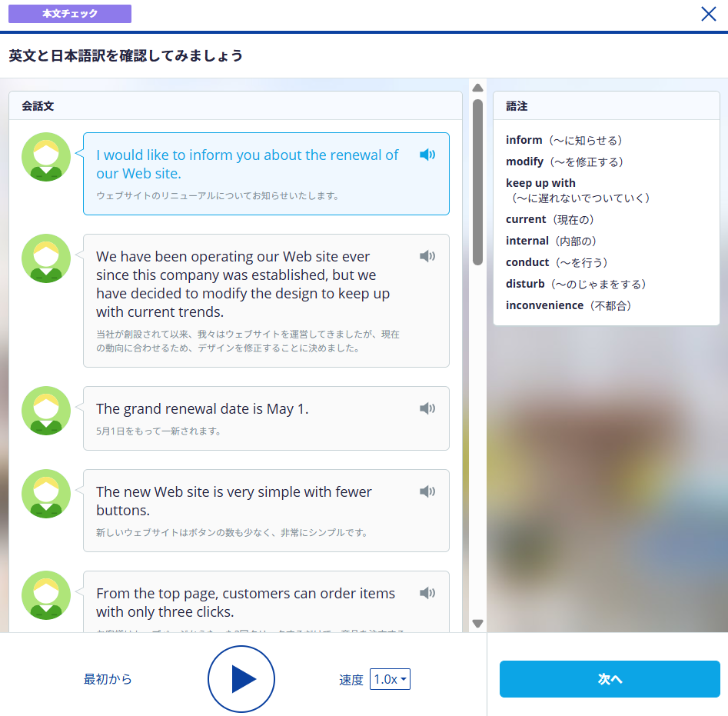Click speaker icon for "From the top page" sentence
Screen dimensions: 728x716
click(x=427, y=594)
